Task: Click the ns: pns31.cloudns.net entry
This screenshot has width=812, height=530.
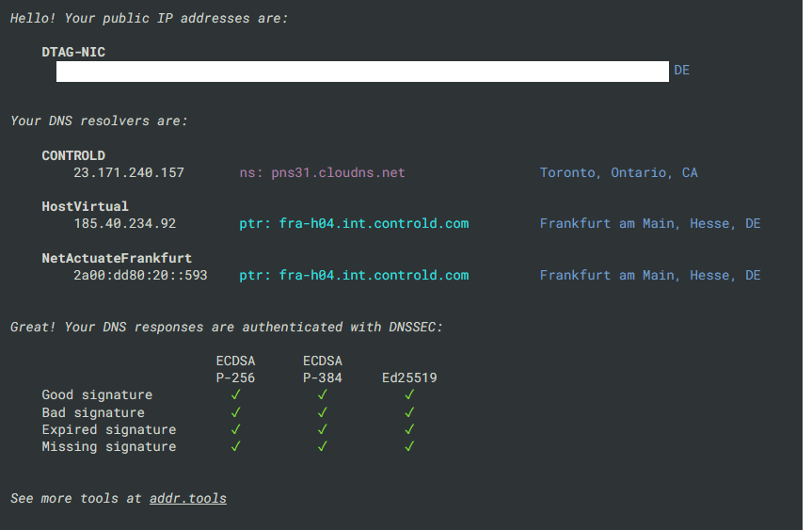Action: pyautogui.click(x=322, y=172)
